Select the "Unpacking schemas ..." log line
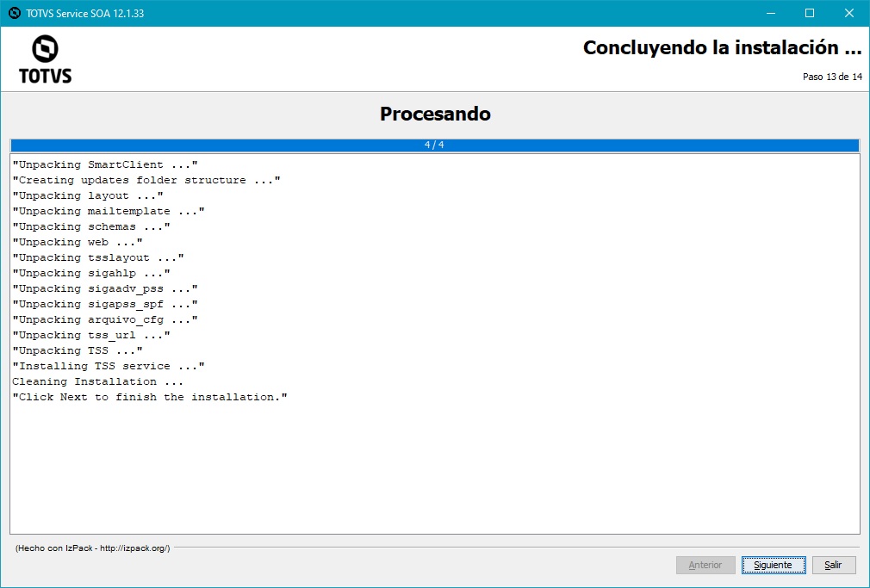The height and width of the screenshot is (588, 870). pyautogui.click(x=91, y=227)
